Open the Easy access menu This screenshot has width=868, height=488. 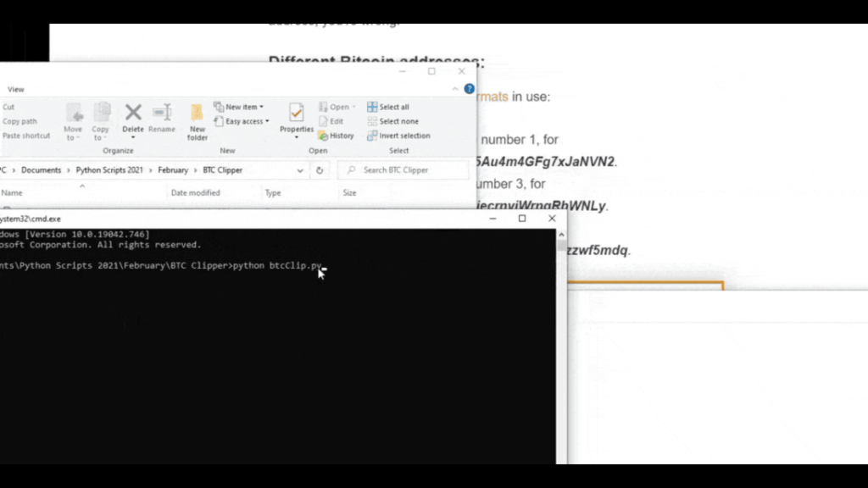click(242, 121)
